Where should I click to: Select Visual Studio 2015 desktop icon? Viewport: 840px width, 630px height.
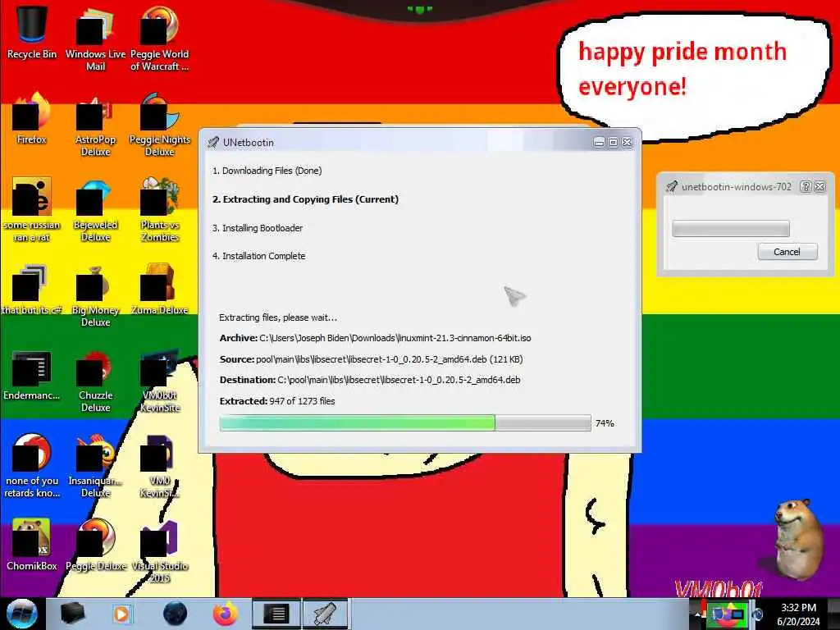pyautogui.click(x=159, y=550)
